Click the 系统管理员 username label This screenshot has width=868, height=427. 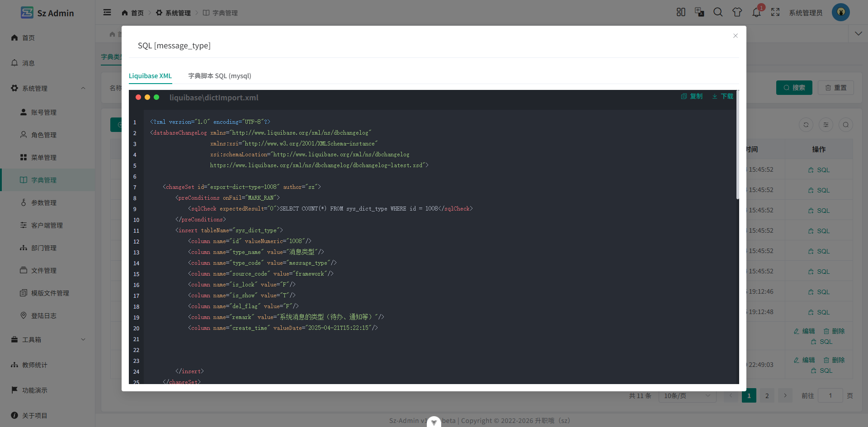(806, 13)
